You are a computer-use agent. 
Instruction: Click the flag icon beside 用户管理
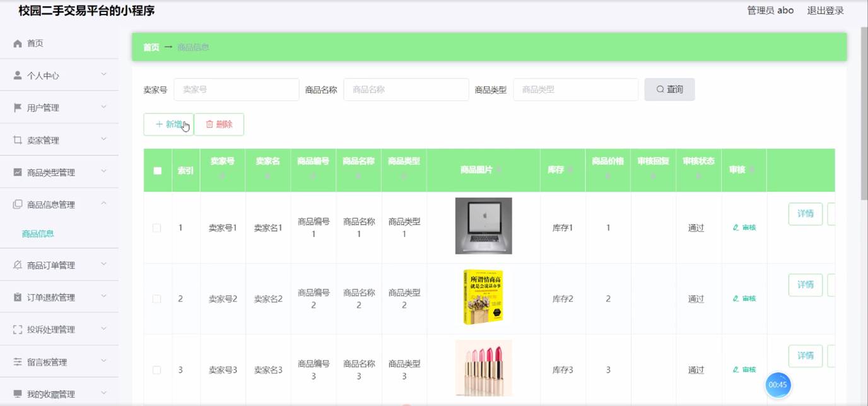coord(18,108)
